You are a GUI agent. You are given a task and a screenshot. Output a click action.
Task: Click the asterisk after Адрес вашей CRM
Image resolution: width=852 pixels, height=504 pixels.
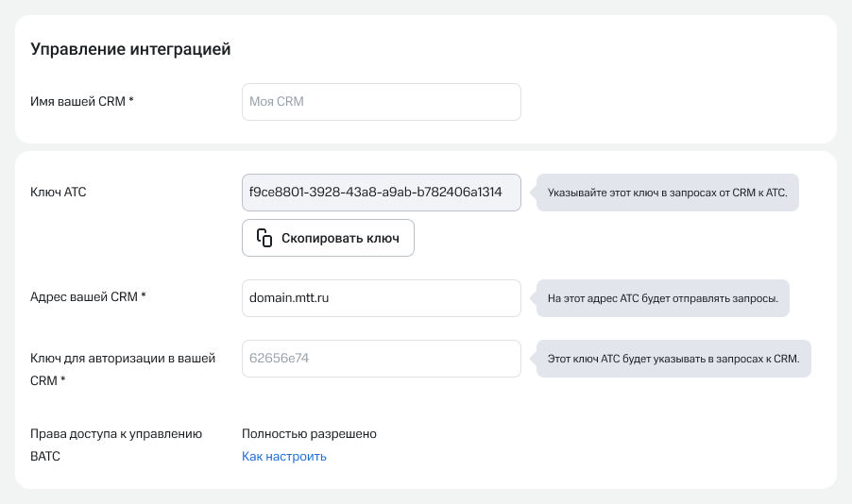click(144, 295)
